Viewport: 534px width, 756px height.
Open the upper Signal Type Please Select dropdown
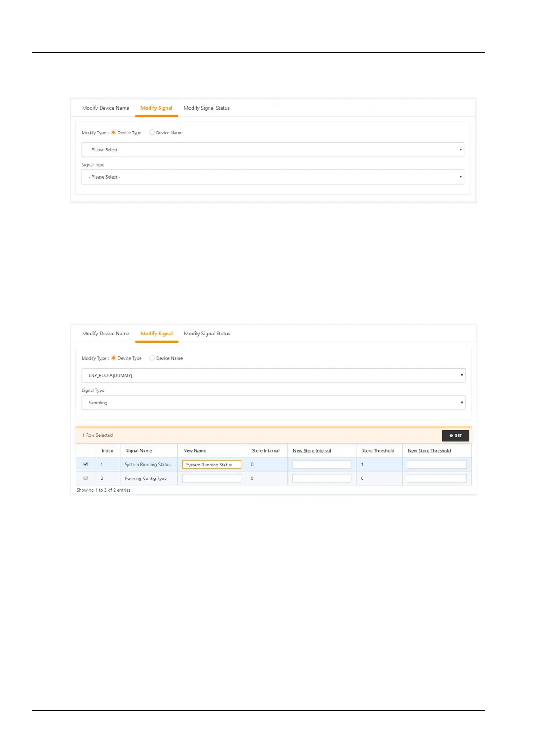pyautogui.click(x=273, y=177)
